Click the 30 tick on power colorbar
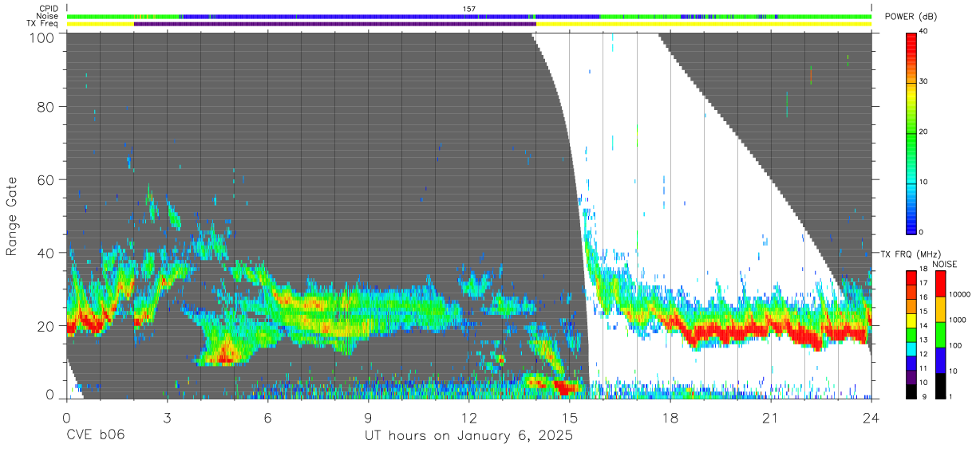This screenshot has height=452, width=980. (925, 82)
